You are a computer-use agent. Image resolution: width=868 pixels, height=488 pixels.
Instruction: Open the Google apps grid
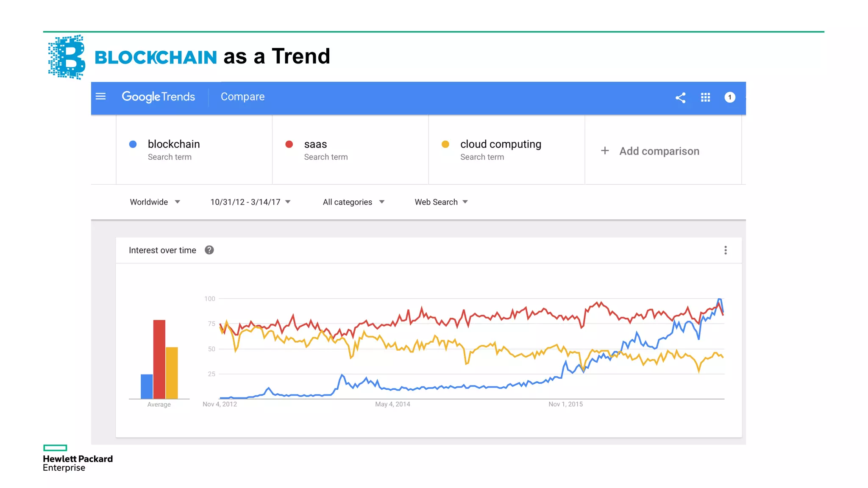point(705,98)
